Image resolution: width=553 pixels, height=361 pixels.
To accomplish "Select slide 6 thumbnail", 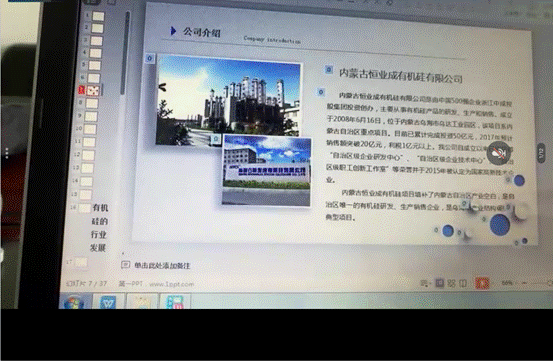I will click(94, 78).
